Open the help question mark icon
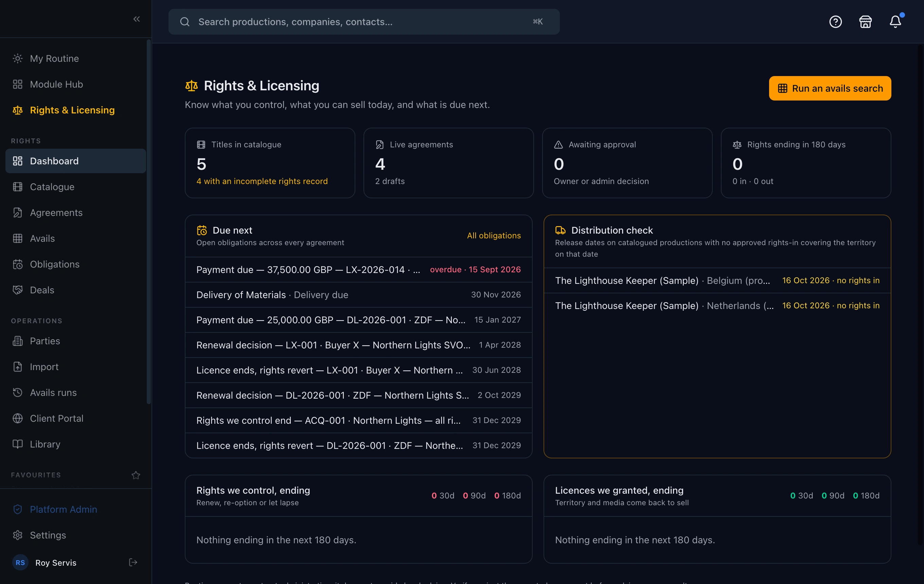 [x=835, y=21]
